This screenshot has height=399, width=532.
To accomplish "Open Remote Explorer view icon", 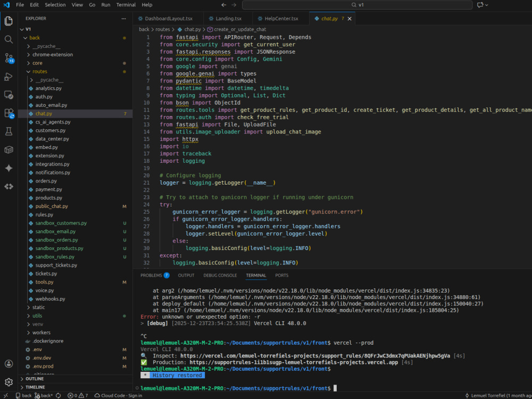I will click(9, 95).
